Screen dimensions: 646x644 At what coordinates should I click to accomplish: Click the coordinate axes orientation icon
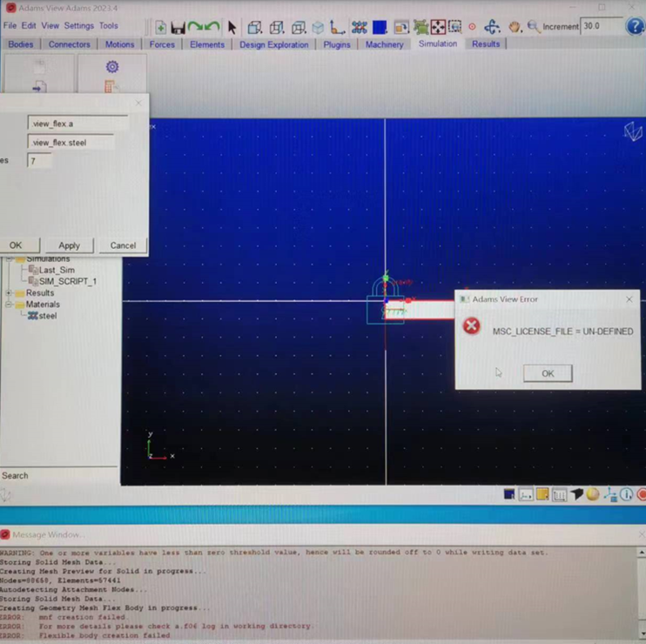click(x=337, y=28)
